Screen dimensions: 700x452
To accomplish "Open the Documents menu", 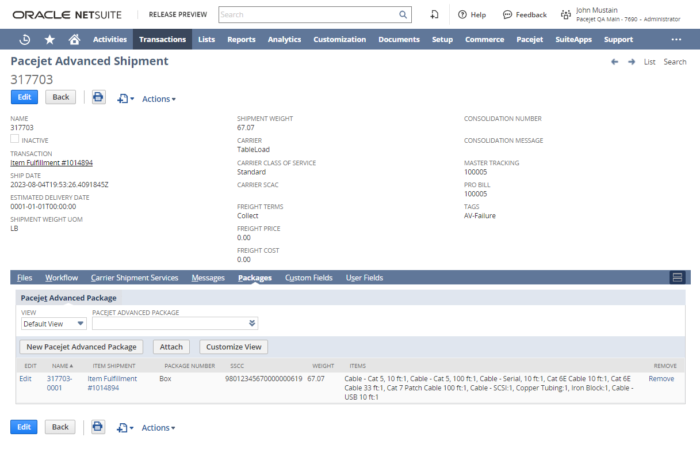I will click(x=399, y=39).
